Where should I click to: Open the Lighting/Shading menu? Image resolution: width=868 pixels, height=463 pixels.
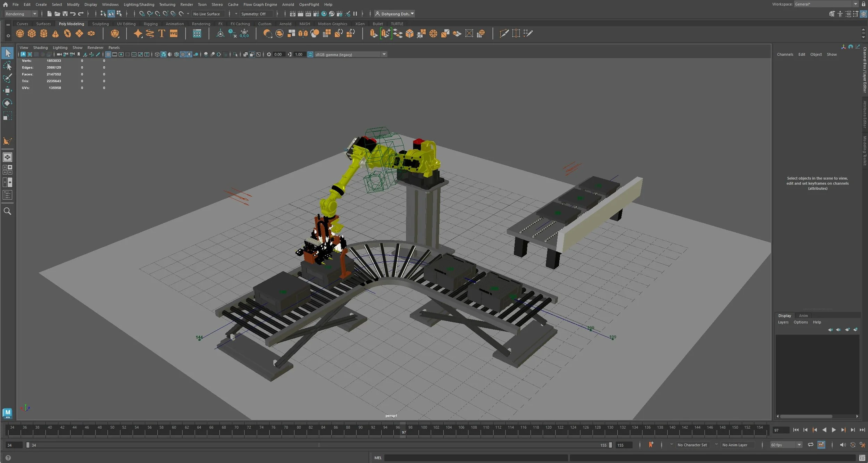coord(139,4)
